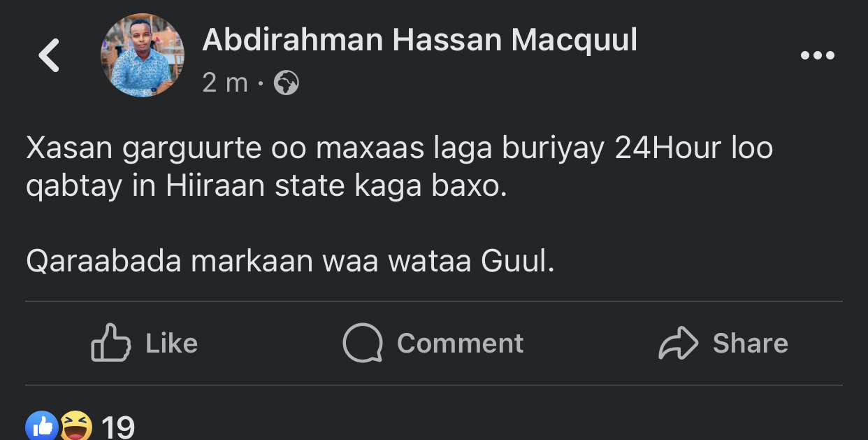Image resolution: width=868 pixels, height=440 pixels.
Task: Open the three-dot post options menu
Action: (817, 55)
